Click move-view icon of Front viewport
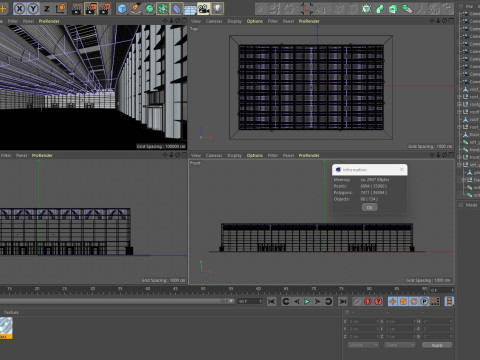Screen dimensions: 480x360 432,155
